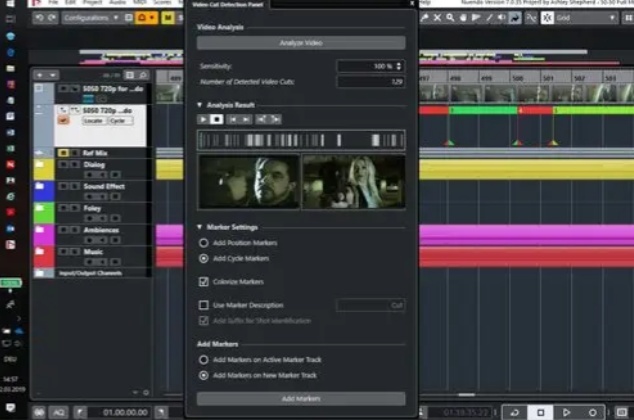This screenshot has height=420, width=634.
Task: Choose Add Markers on Active Marker Track
Action: coord(204,359)
